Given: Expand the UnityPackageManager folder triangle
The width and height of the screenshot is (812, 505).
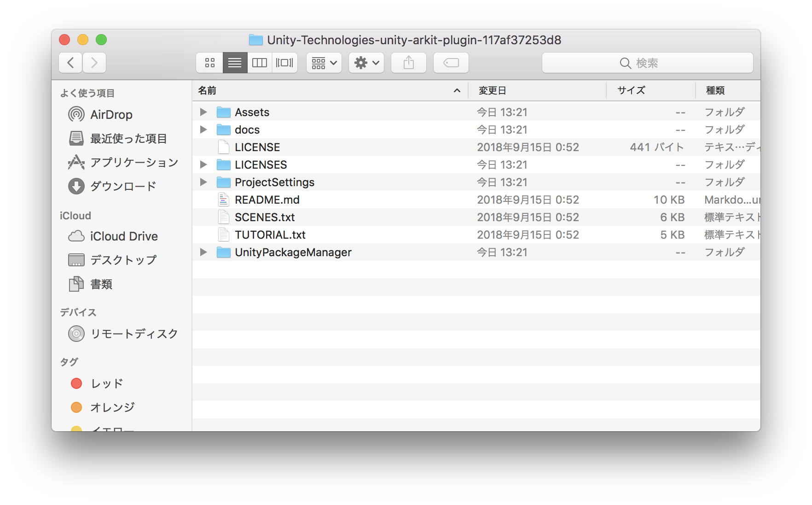Looking at the screenshot, I should click(203, 252).
